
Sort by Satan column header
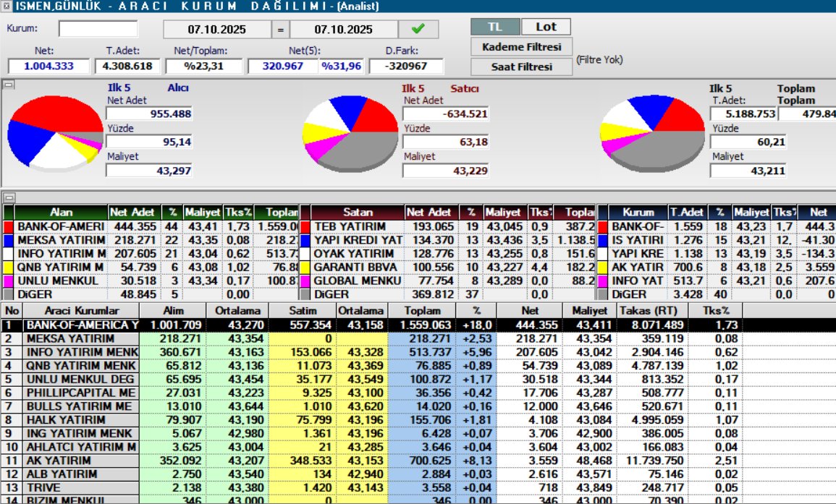click(x=358, y=212)
